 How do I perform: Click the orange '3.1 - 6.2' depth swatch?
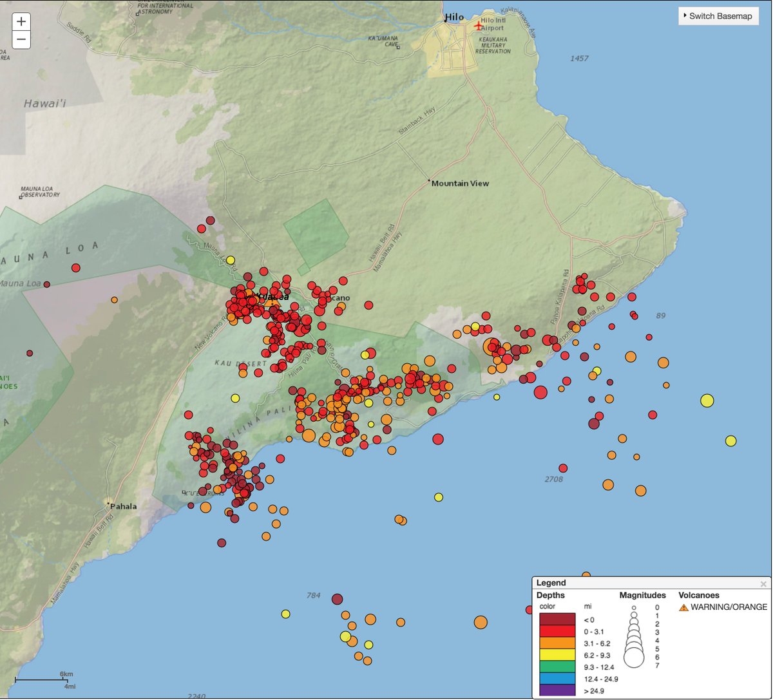pos(557,643)
